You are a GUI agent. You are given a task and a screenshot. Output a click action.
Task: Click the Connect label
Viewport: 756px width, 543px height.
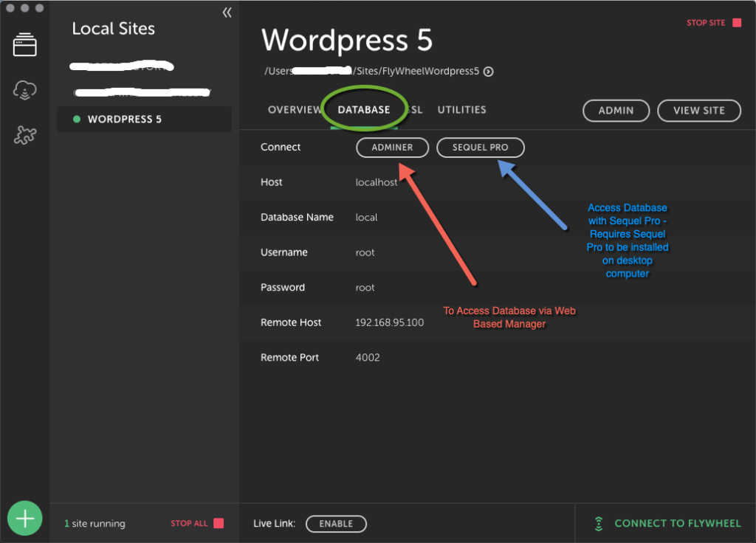pos(281,147)
